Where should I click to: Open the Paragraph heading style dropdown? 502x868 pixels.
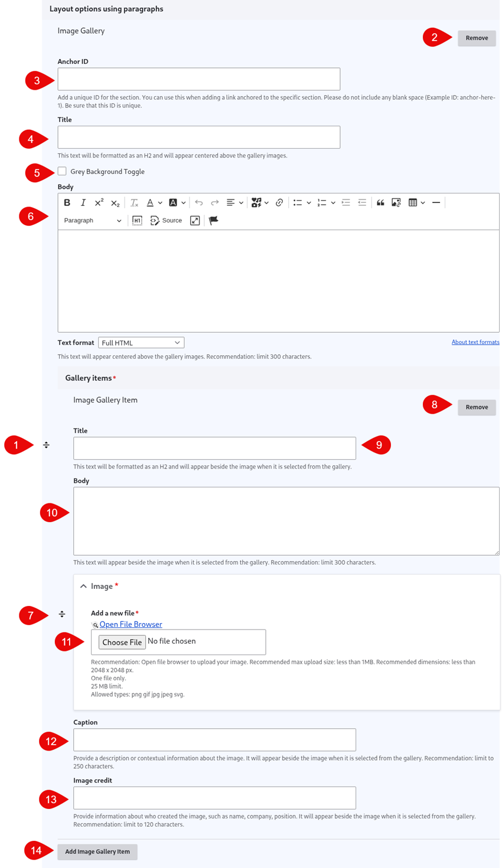click(93, 221)
